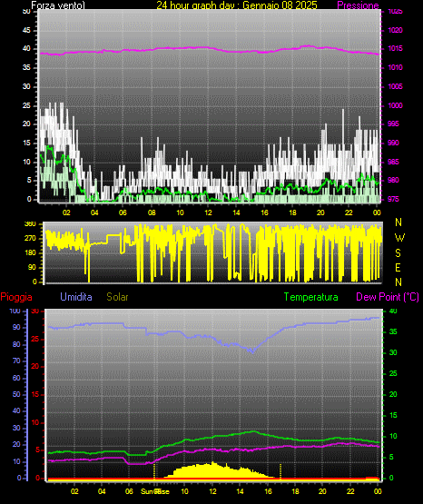Click pressure axis value 975

click(x=393, y=199)
